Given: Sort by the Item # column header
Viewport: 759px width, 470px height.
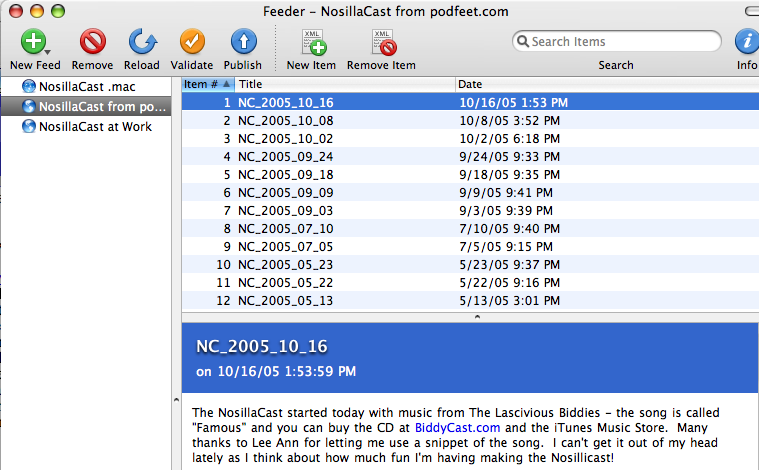Looking at the screenshot, I should coord(208,84).
